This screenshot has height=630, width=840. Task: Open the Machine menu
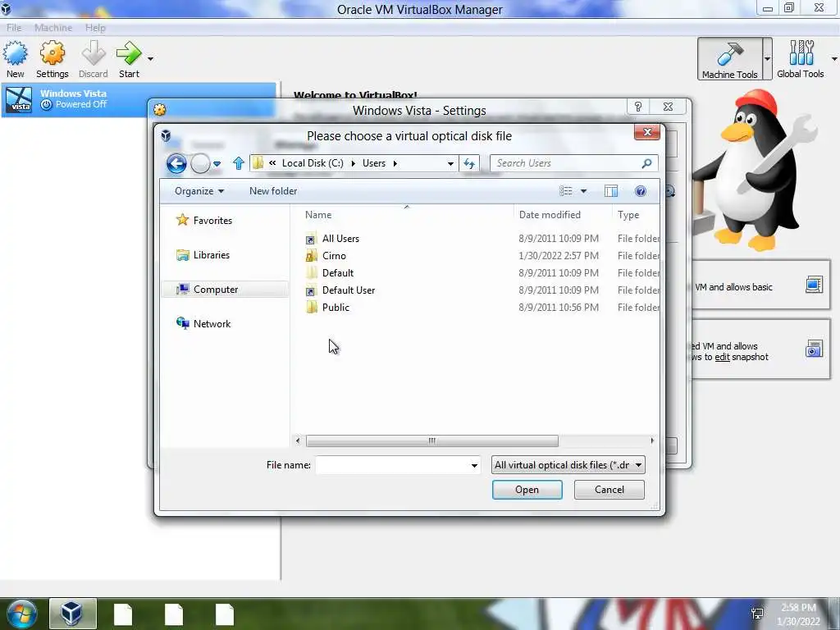tap(53, 27)
